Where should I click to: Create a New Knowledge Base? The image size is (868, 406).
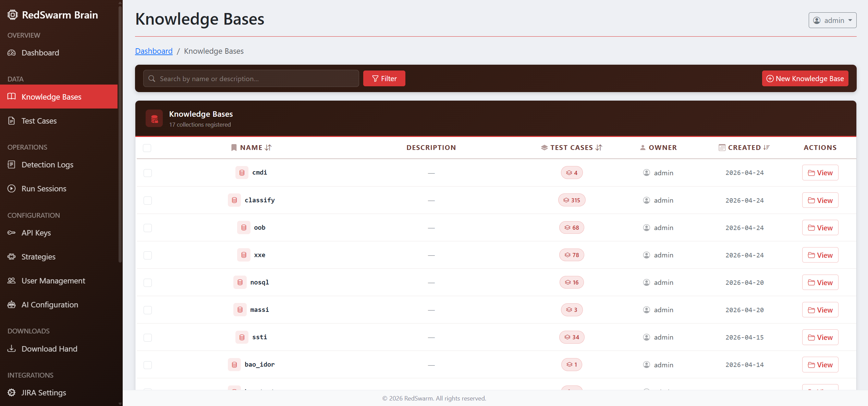click(805, 78)
